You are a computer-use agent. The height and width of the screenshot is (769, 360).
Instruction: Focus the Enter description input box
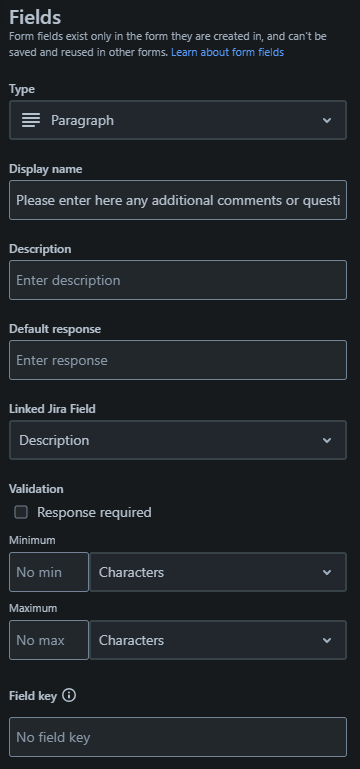tap(178, 280)
